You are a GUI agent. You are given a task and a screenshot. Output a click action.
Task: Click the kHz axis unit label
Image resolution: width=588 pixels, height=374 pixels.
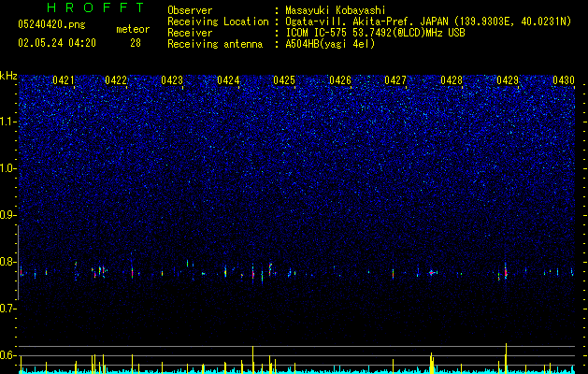(8, 76)
